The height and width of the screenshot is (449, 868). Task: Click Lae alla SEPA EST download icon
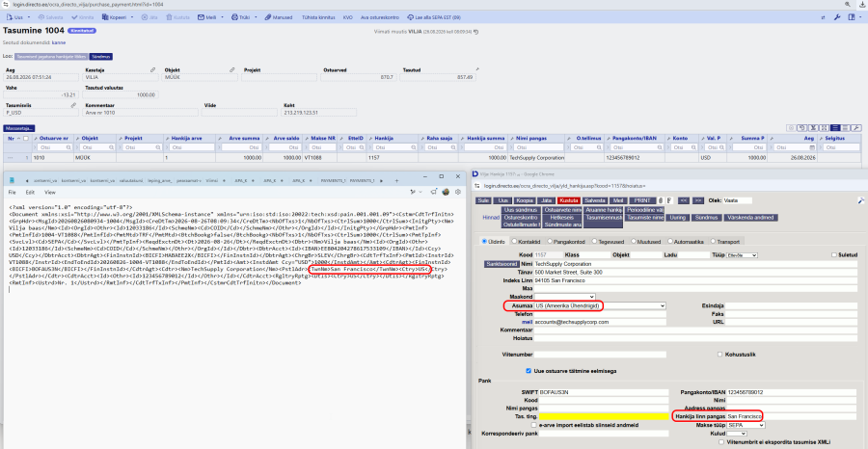[x=410, y=17]
